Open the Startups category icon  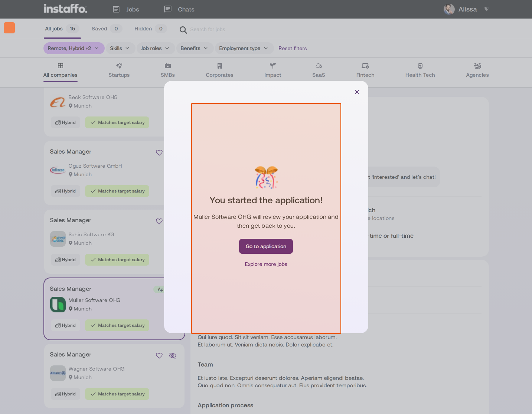[119, 66]
